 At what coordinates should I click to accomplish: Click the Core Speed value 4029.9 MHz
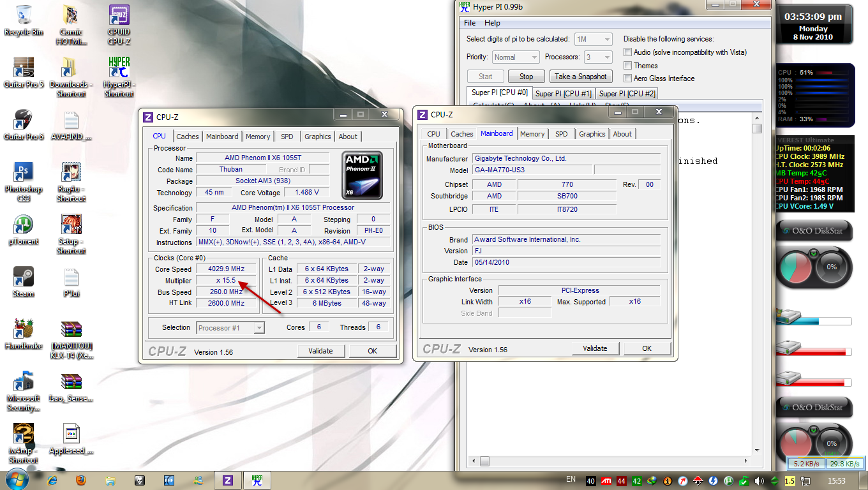(x=227, y=269)
